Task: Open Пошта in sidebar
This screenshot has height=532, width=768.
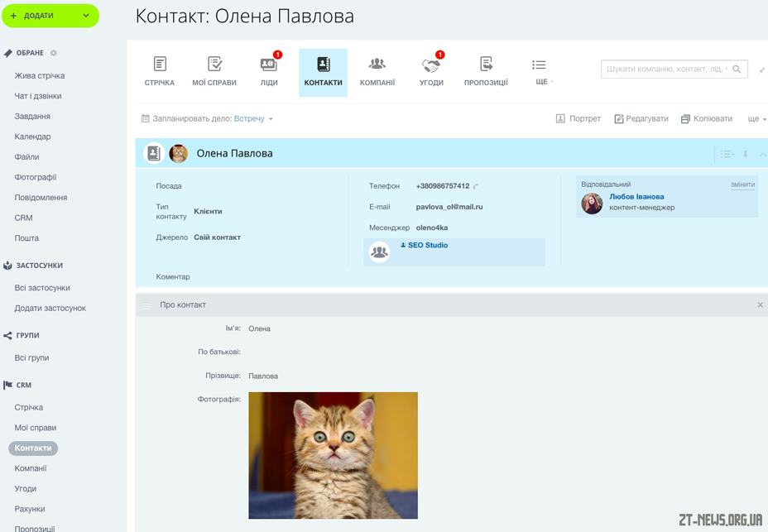Action: pos(26,238)
